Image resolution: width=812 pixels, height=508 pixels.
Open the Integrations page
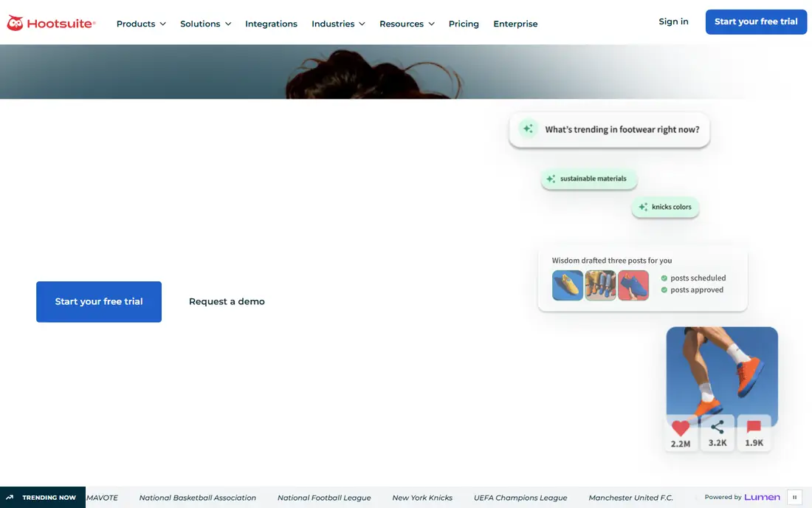(x=272, y=24)
